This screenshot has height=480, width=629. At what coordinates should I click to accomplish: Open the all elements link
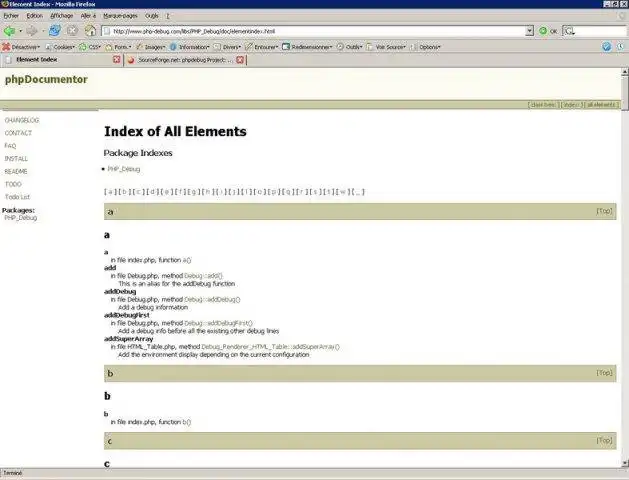[601, 105]
